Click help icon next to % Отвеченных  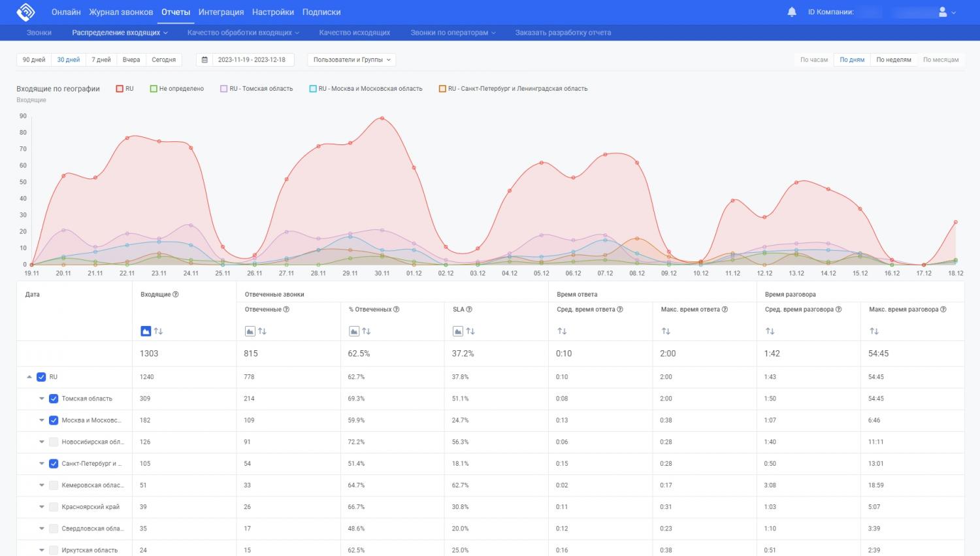tap(397, 310)
